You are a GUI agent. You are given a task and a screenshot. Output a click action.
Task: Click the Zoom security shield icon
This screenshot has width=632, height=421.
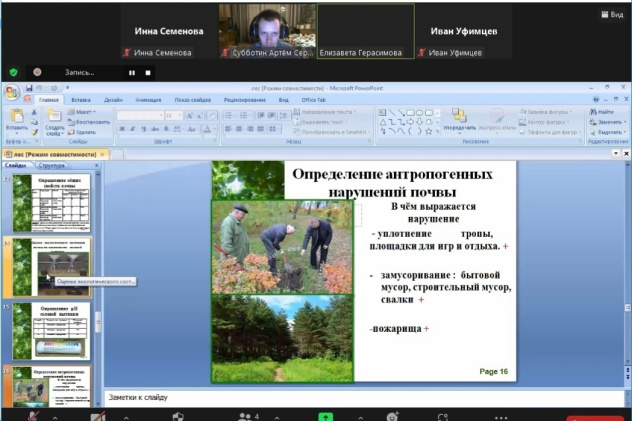(x=178, y=417)
